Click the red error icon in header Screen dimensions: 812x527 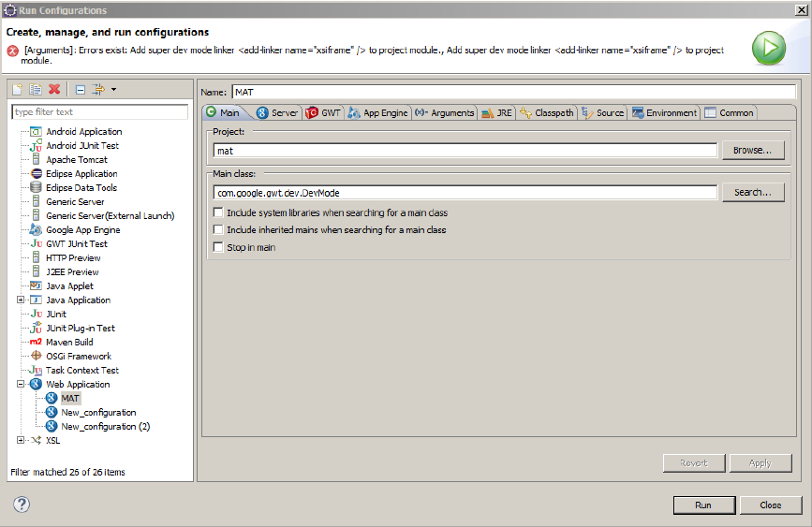(x=13, y=51)
